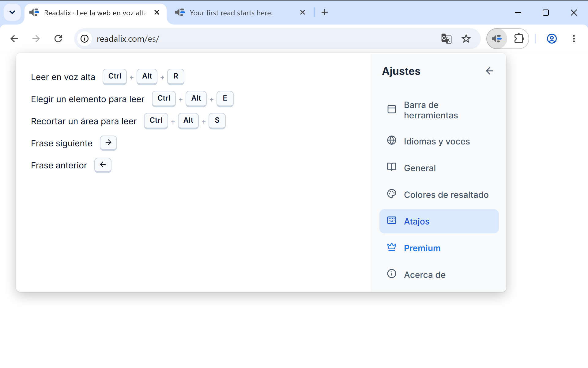Click the Ctrl key of Recortar un área
The width and height of the screenshot is (588, 368).
[x=156, y=121]
